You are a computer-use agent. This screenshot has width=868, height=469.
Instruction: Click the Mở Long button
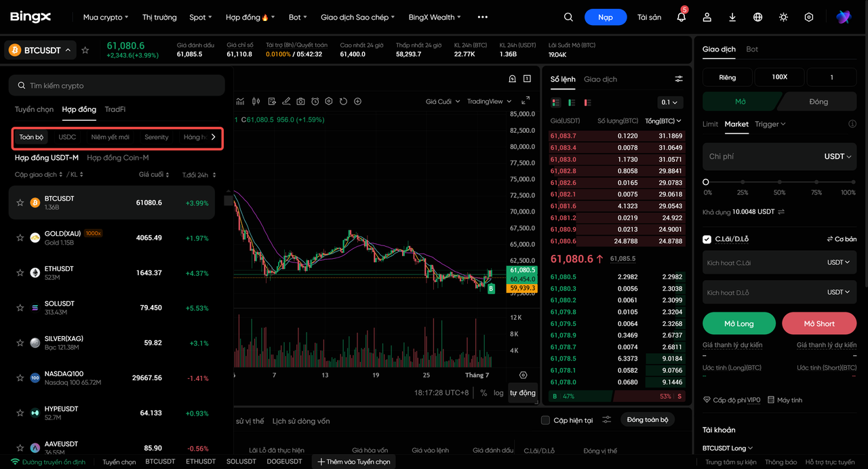739,323
